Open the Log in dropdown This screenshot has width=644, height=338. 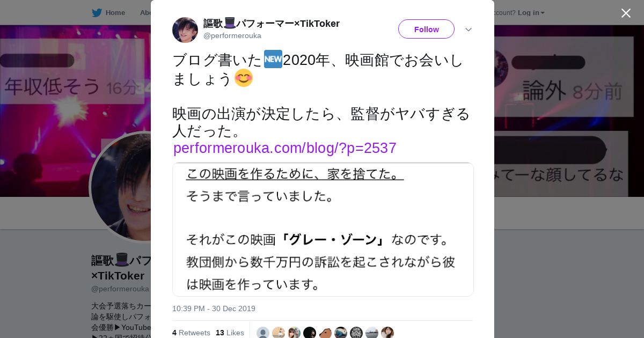pyautogui.click(x=531, y=13)
